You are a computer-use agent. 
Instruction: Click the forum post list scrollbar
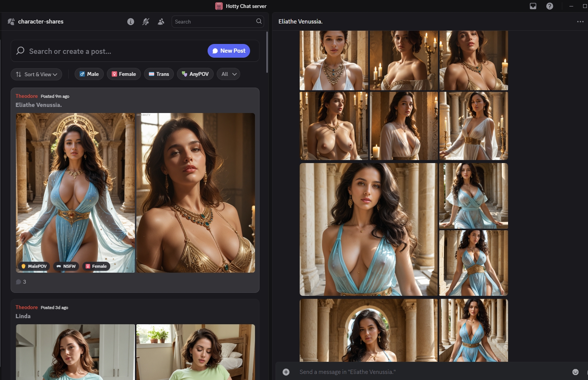pyautogui.click(x=267, y=52)
